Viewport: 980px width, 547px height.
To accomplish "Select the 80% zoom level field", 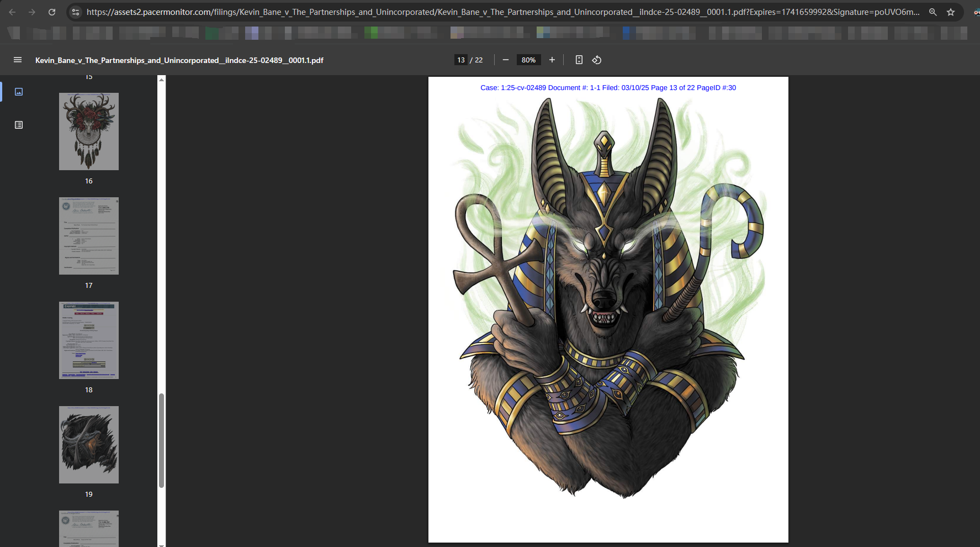I will 528,60.
